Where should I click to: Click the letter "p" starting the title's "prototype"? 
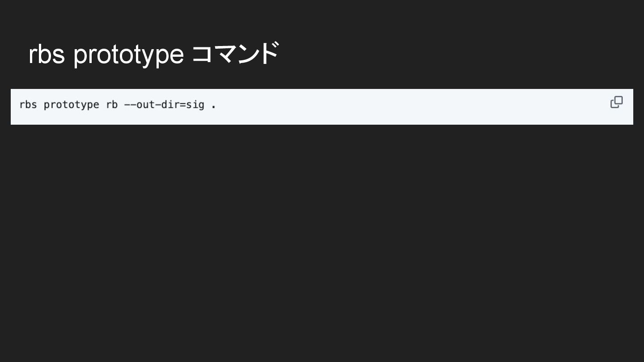click(x=80, y=56)
